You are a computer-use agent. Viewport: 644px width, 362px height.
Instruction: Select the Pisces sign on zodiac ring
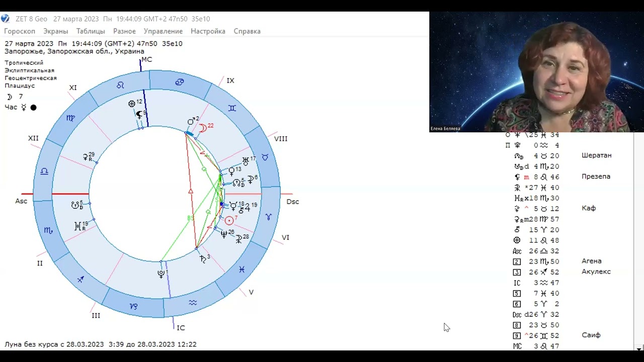(x=242, y=269)
